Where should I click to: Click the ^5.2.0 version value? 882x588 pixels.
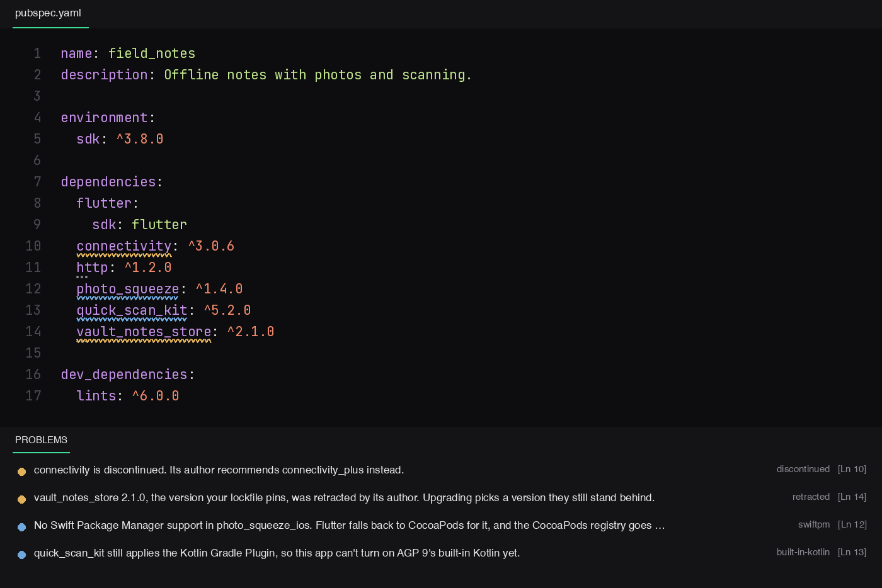(x=227, y=310)
